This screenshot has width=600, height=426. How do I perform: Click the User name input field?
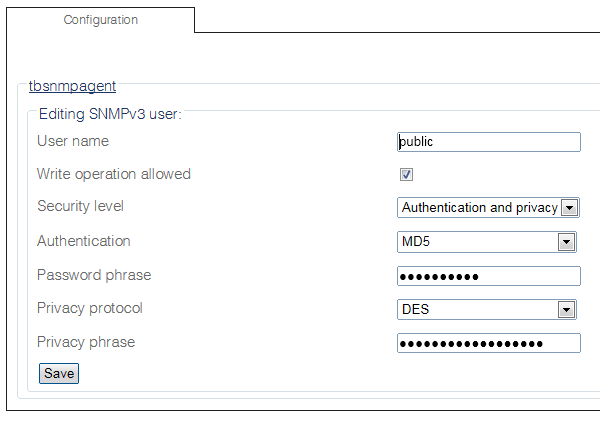click(488, 142)
